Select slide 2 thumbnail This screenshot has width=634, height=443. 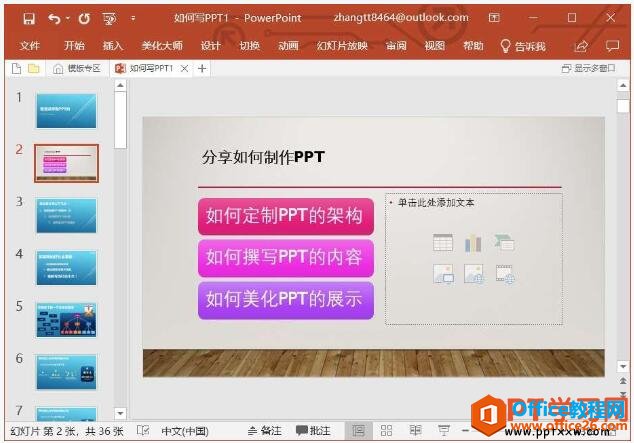[66, 163]
